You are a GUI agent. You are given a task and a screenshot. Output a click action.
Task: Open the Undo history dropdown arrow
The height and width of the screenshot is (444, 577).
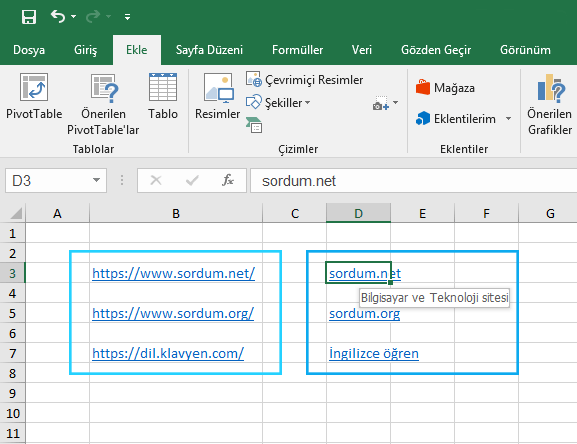pyautogui.click(x=74, y=17)
